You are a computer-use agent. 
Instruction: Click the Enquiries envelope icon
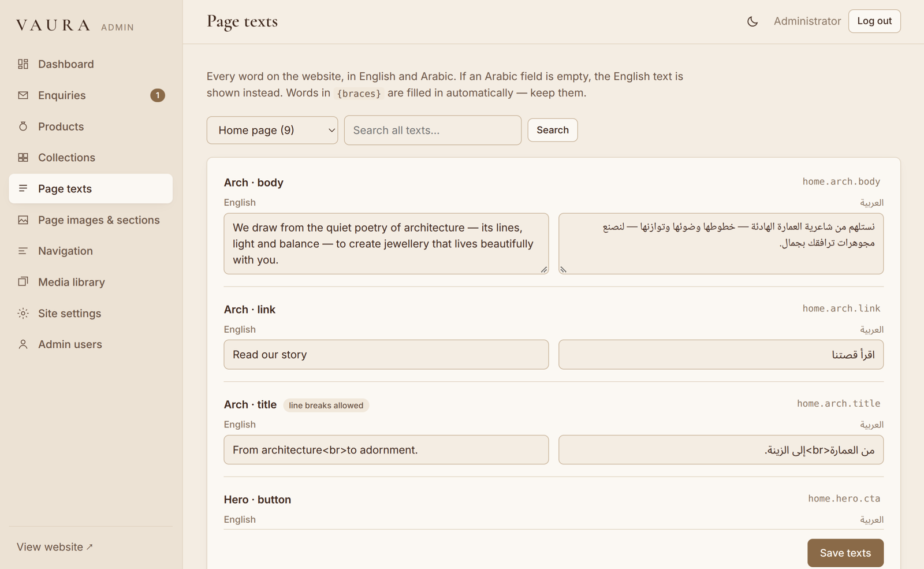[23, 95]
